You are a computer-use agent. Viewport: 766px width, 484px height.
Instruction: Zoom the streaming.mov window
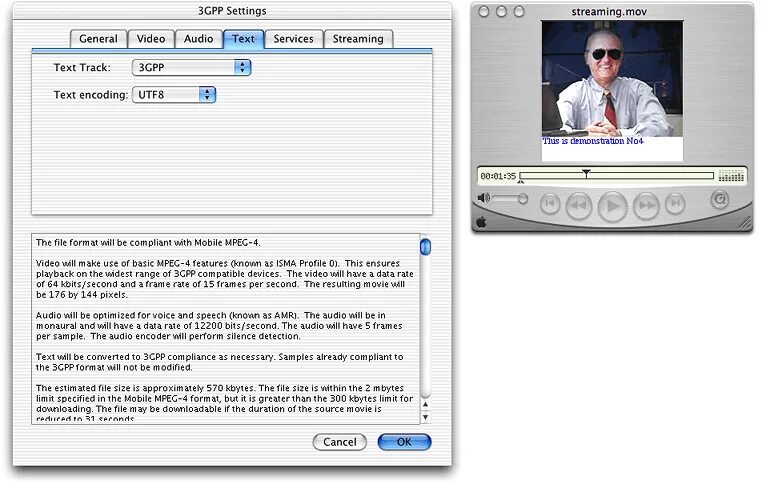[x=519, y=11]
